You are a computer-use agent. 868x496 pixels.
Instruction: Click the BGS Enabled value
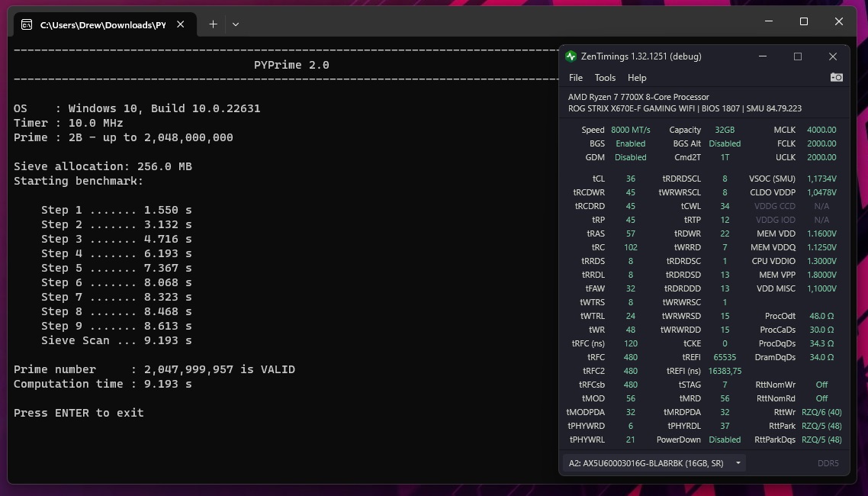click(x=631, y=143)
